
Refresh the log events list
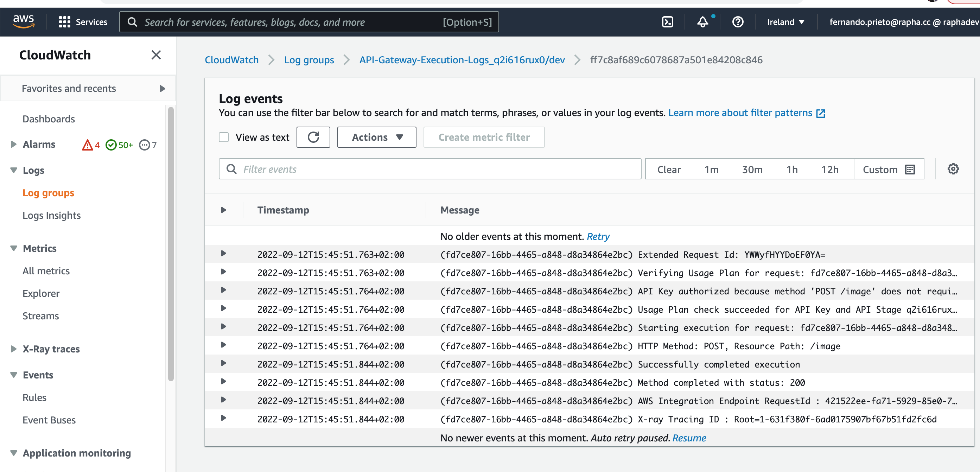click(313, 137)
